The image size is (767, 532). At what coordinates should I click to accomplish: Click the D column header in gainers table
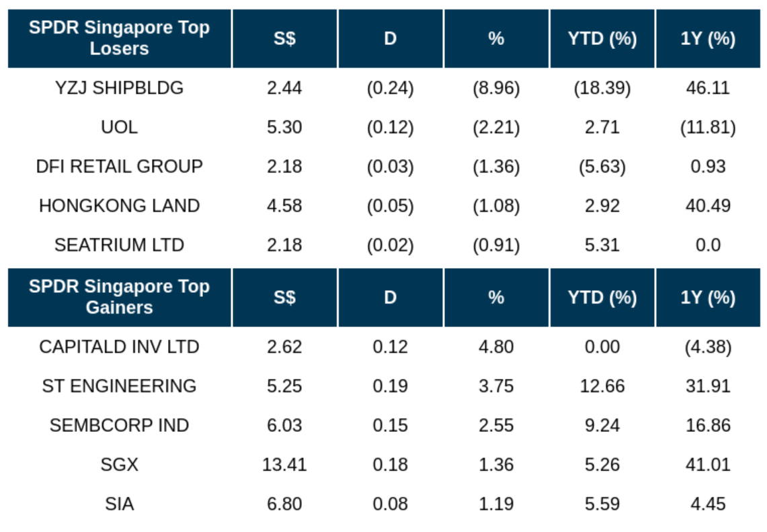pyautogui.click(x=390, y=297)
